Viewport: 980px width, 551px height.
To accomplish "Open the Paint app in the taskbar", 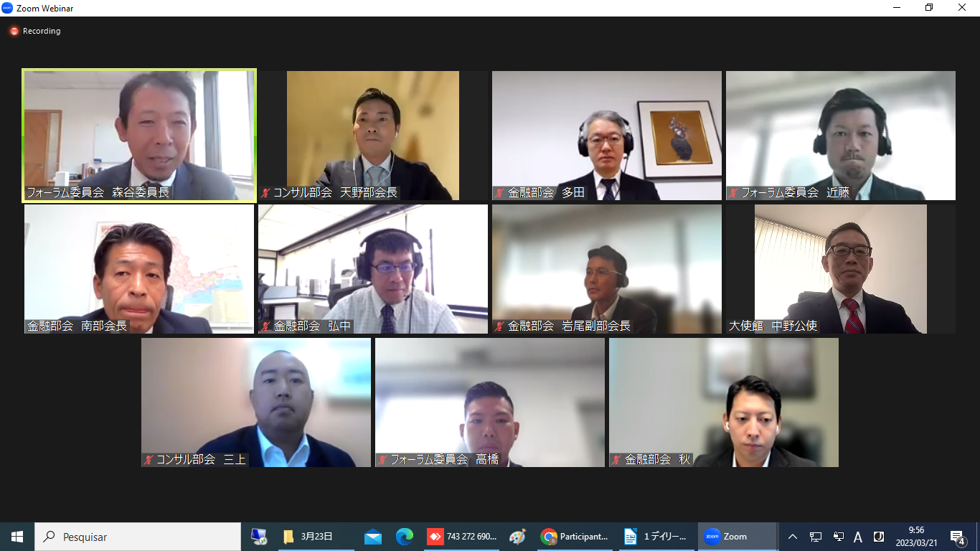I will (x=517, y=537).
